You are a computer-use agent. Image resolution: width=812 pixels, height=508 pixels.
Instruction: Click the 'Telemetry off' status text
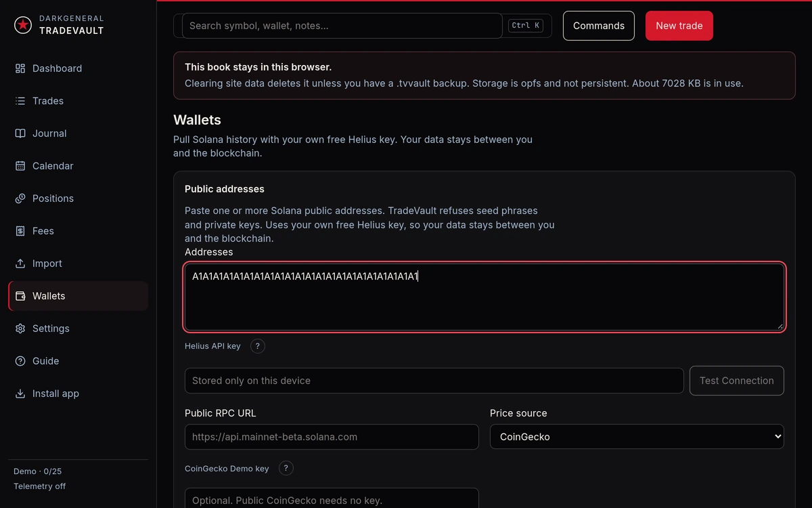click(x=40, y=486)
